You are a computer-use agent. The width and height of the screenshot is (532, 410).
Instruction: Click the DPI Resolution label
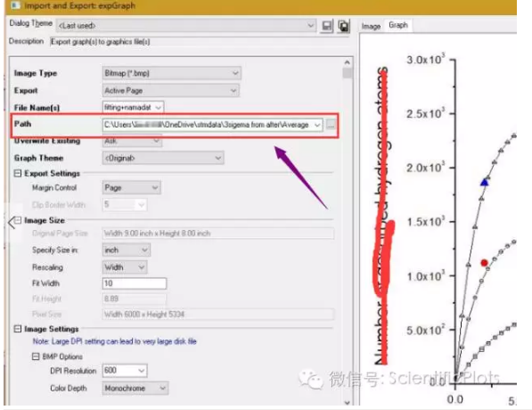pos(73,371)
